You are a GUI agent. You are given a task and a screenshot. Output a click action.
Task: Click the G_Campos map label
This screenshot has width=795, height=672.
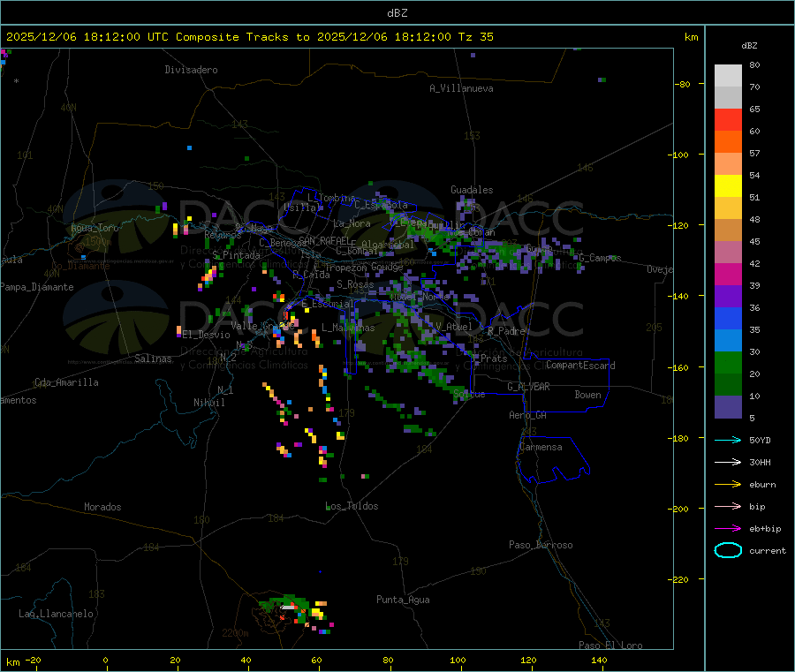pos(600,258)
